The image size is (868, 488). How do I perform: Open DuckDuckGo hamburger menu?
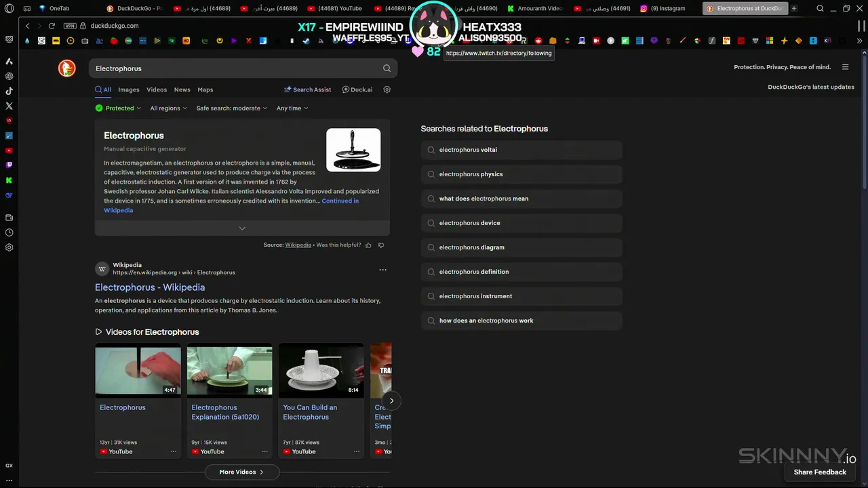click(845, 67)
